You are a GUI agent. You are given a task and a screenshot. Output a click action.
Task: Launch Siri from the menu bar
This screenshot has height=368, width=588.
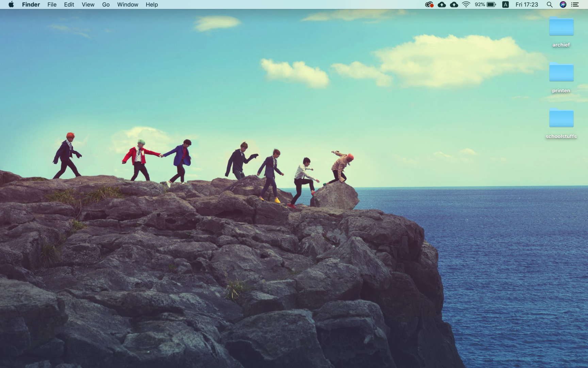(x=563, y=4)
